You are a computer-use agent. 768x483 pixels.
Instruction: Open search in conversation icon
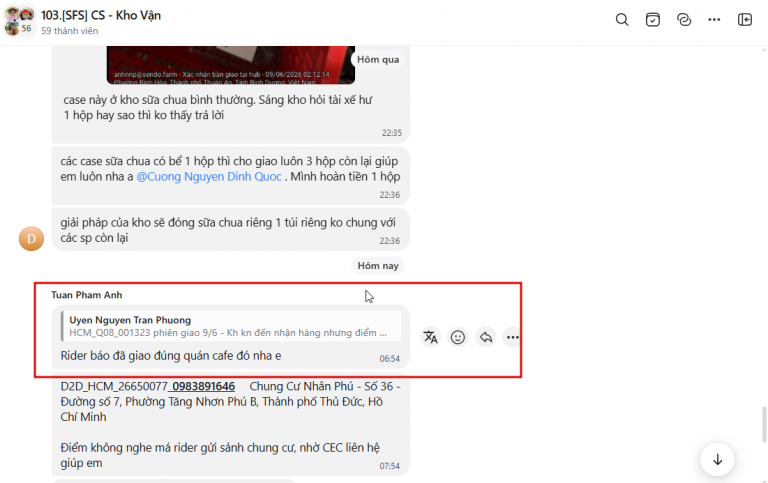[622, 20]
